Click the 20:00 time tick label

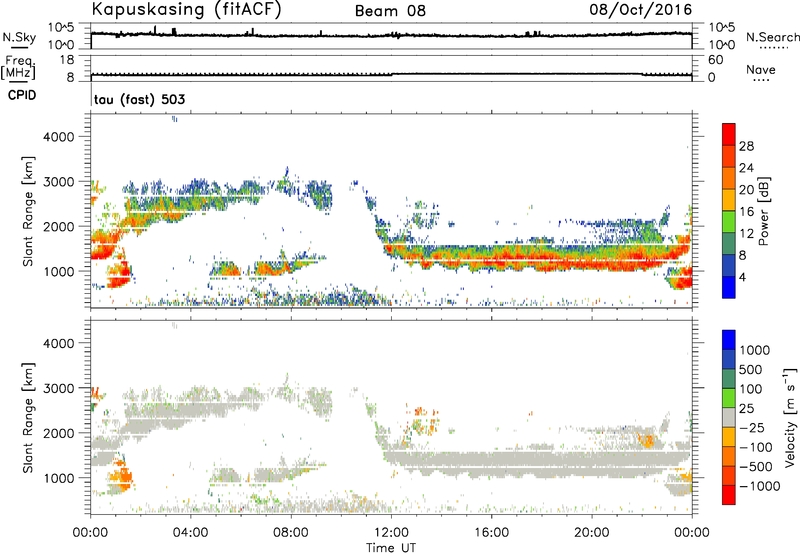[x=592, y=533]
